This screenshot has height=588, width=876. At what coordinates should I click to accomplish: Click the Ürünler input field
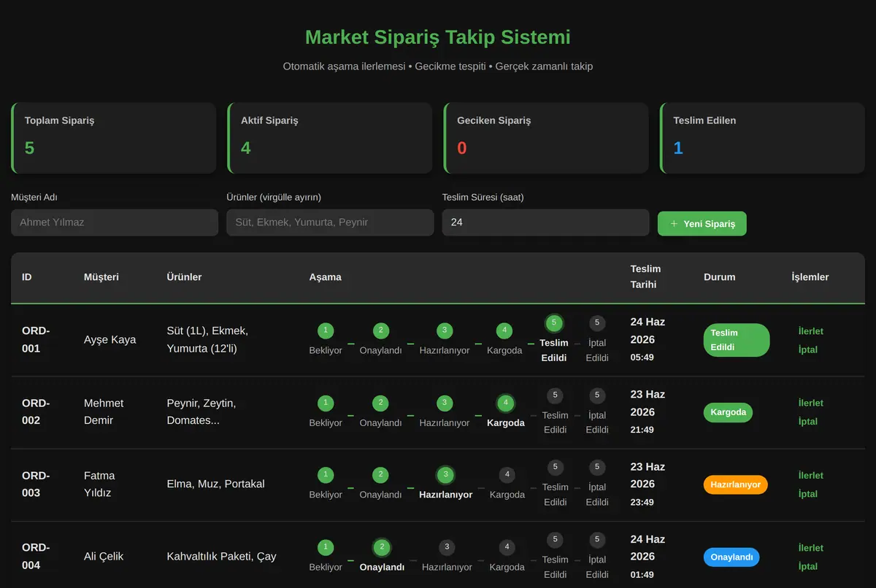click(x=330, y=223)
